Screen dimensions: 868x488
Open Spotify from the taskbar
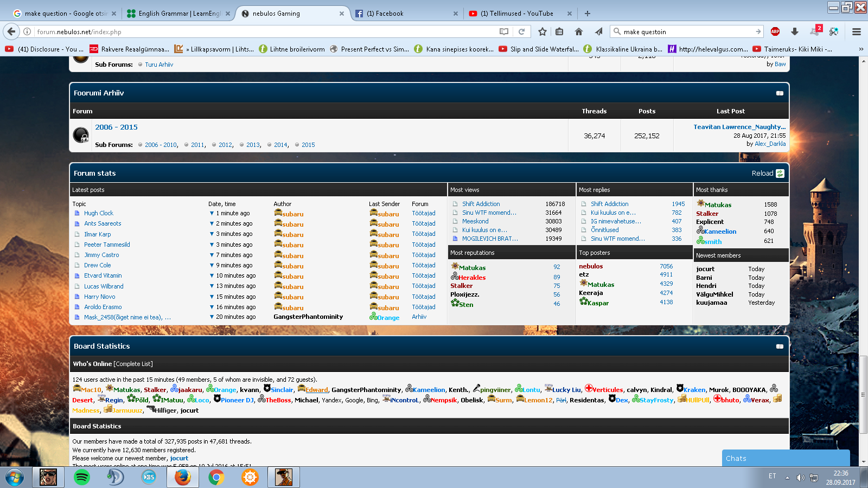pos(82,477)
